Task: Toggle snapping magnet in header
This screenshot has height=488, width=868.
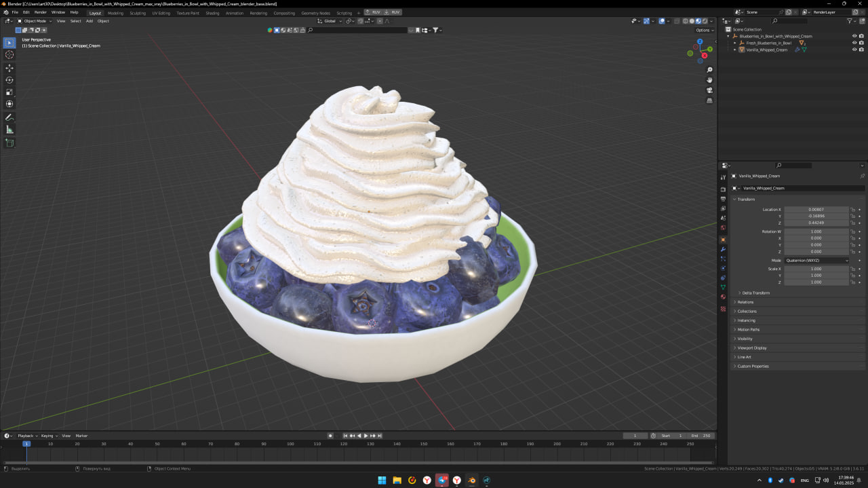Action: (x=360, y=21)
